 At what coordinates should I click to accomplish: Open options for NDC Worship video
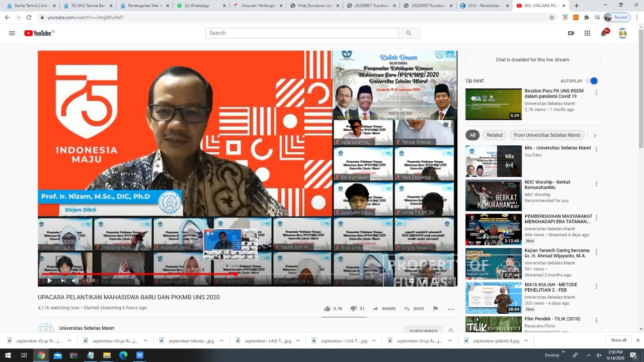pyautogui.click(x=596, y=184)
